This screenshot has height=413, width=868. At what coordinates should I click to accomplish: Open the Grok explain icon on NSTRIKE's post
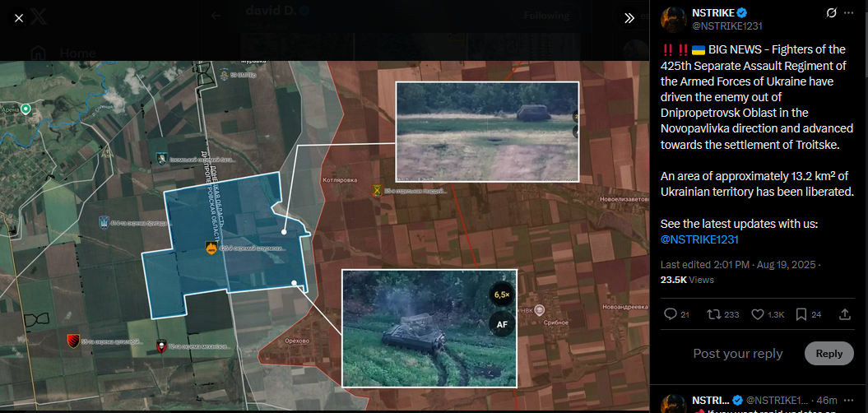coord(831,12)
